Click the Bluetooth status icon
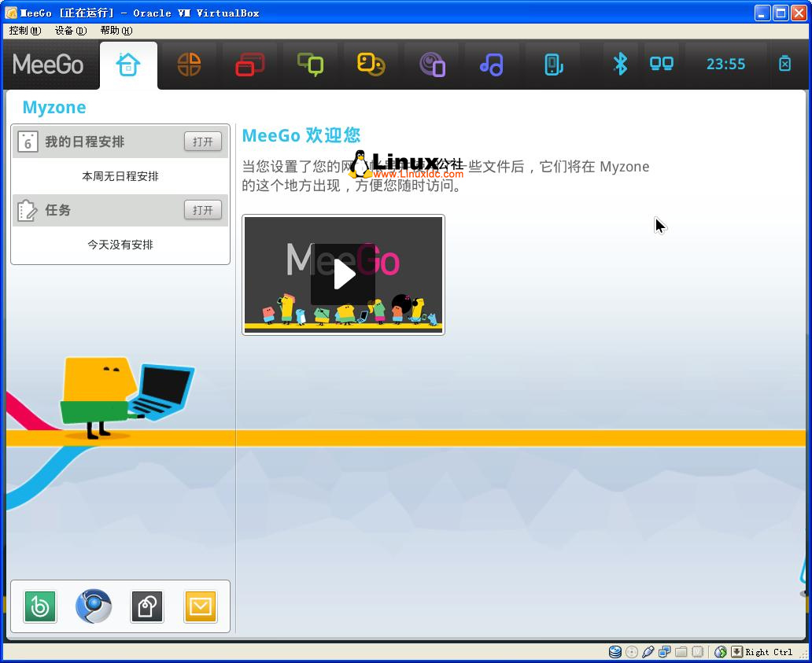 coord(621,64)
